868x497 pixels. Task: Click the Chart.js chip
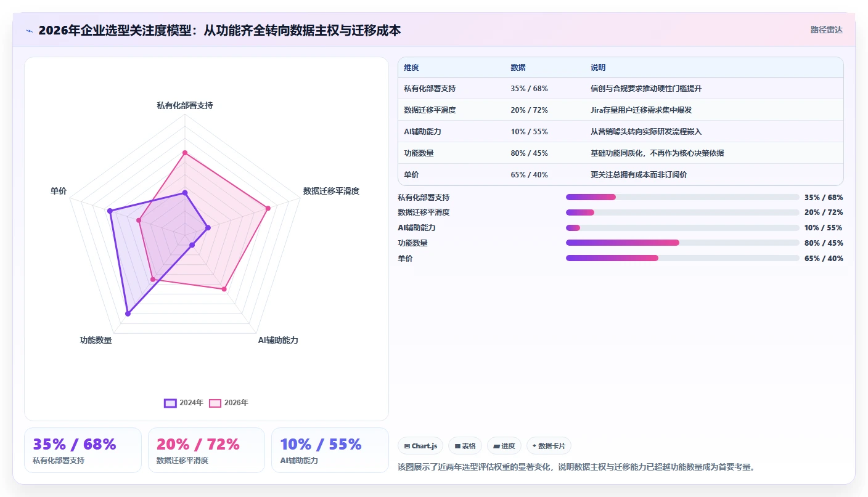[420, 446]
